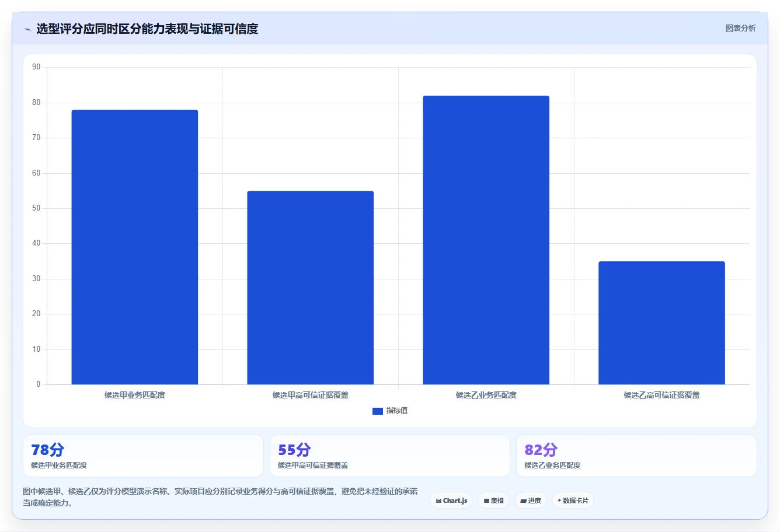Click the footnote text starting with 图中候选甲
The image size is (780, 532).
[220, 497]
